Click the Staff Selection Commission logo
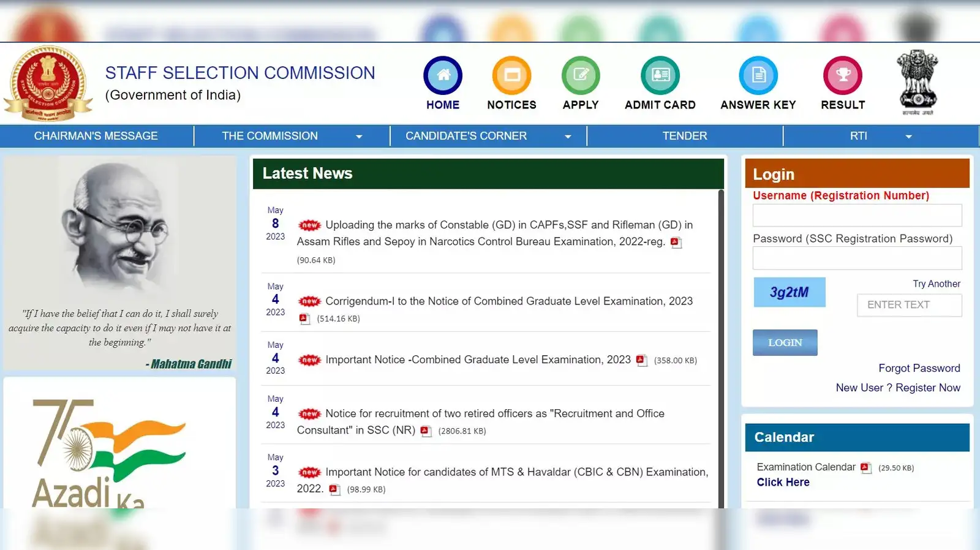The width and height of the screenshot is (980, 550). 48,83
